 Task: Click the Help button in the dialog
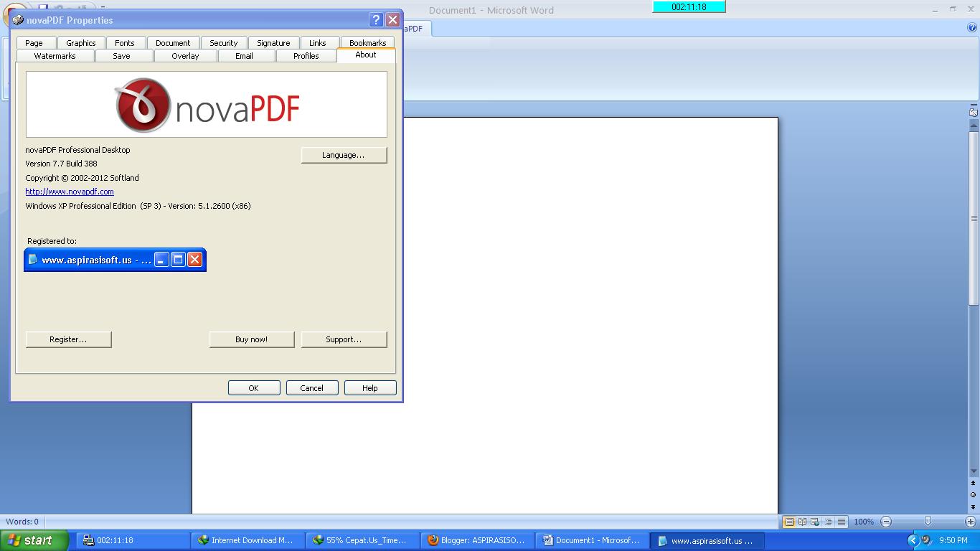369,388
